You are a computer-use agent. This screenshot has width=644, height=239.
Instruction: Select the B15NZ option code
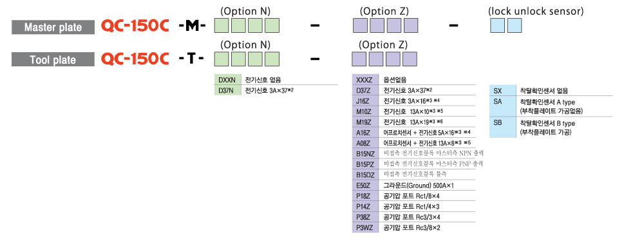tap(365, 153)
